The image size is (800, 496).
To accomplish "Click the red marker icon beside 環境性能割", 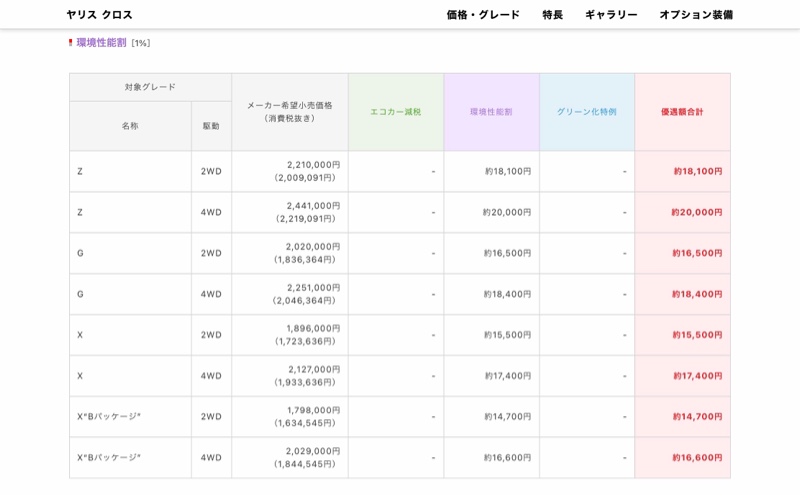I will [x=70, y=43].
